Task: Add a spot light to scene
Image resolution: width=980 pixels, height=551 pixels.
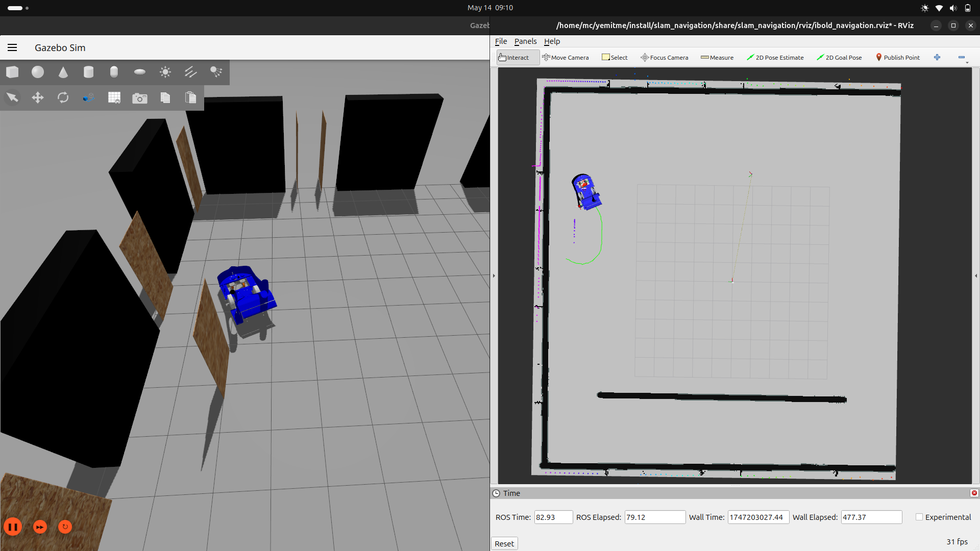Action: pyautogui.click(x=216, y=72)
